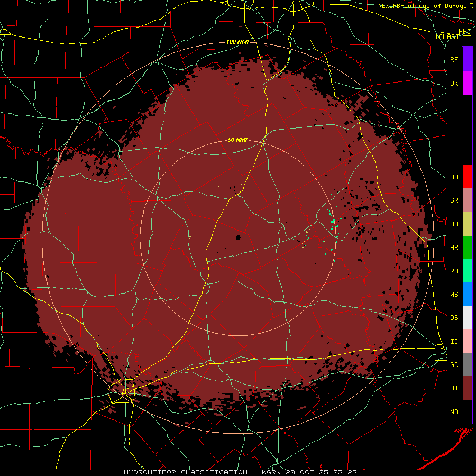This screenshot has height=476, width=476.
Task: Click the UK magenta legend swatch
Action: point(467,83)
